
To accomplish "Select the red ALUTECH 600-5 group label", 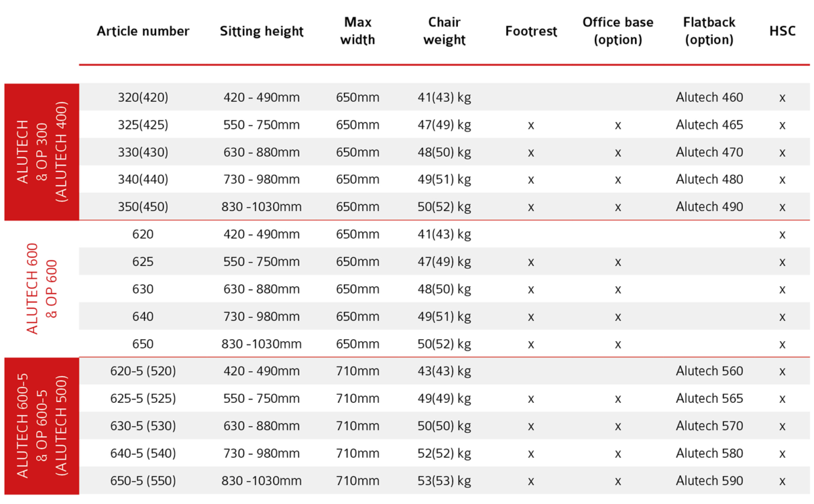I will (42, 426).
